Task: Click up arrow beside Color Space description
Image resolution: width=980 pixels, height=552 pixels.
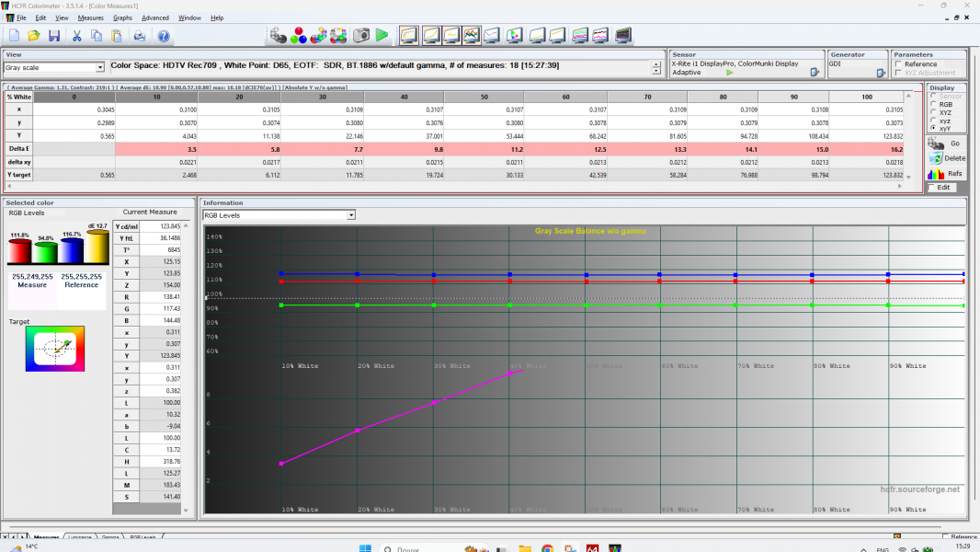Action: point(655,63)
